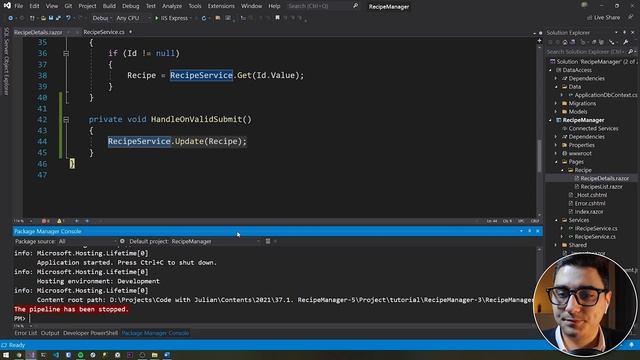
Task: Select the RecipeManager project node
Action: pos(583,120)
